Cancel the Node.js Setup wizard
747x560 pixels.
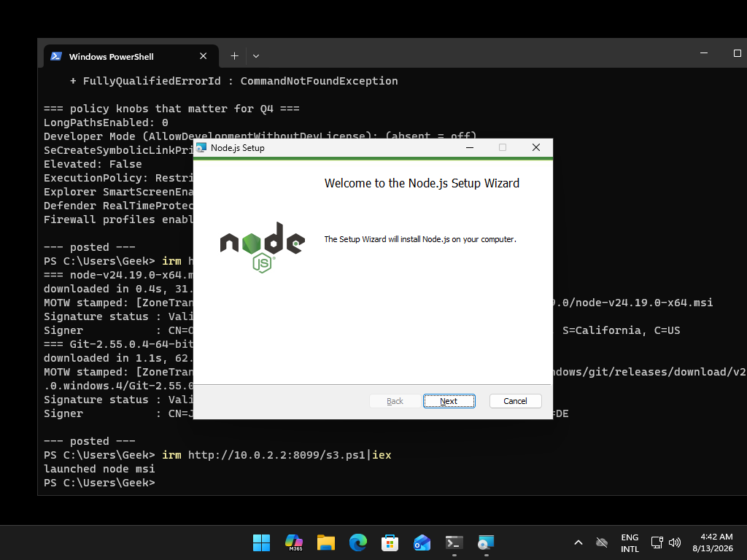(515, 401)
